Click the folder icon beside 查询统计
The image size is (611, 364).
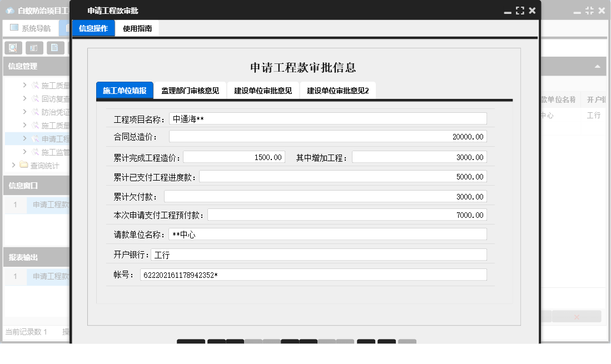click(x=23, y=164)
